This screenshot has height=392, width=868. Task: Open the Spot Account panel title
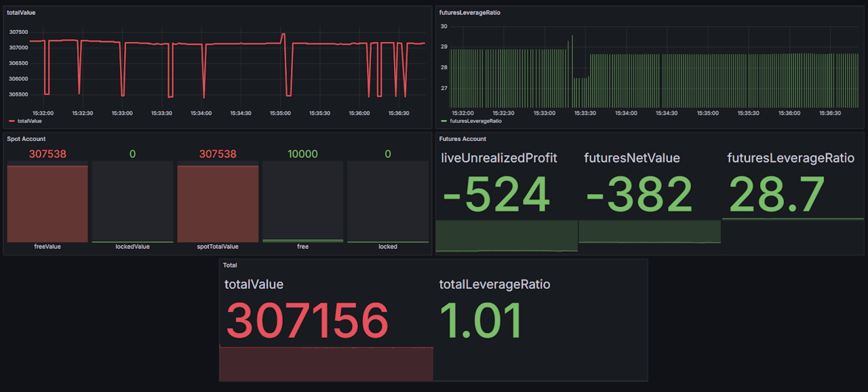coord(26,139)
